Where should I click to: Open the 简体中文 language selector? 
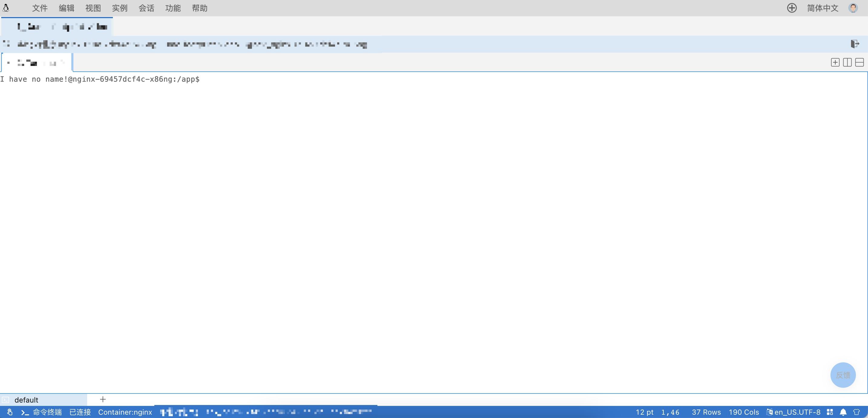tap(822, 8)
